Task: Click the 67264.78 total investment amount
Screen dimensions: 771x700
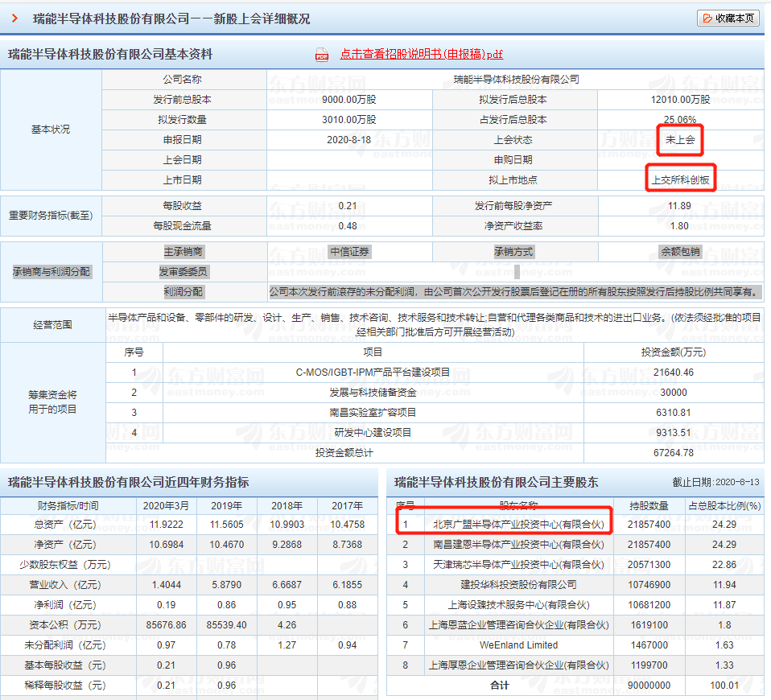Action: [x=673, y=453]
